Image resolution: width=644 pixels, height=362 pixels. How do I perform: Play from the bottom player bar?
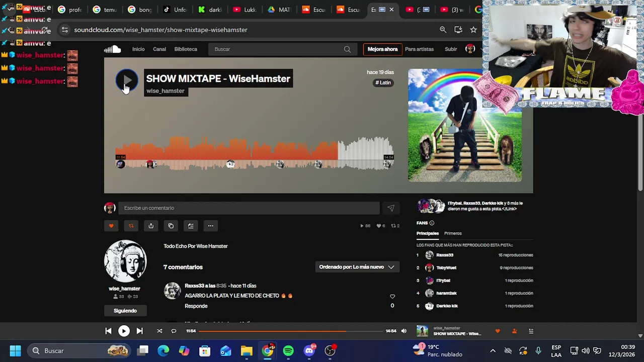pyautogui.click(x=124, y=331)
